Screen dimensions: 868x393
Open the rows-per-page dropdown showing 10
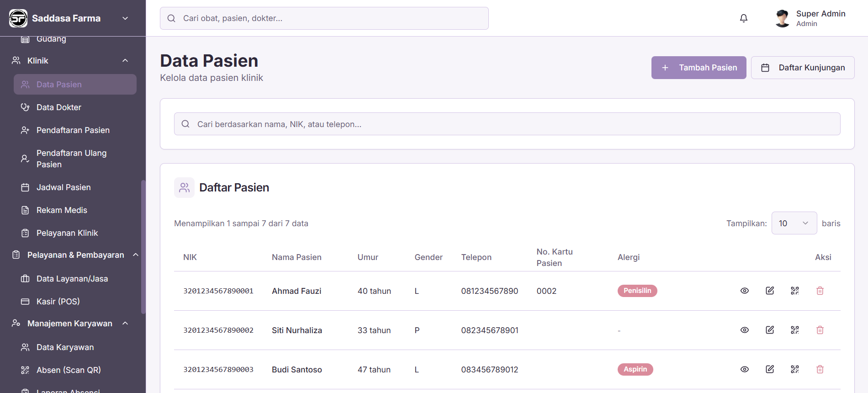(794, 223)
